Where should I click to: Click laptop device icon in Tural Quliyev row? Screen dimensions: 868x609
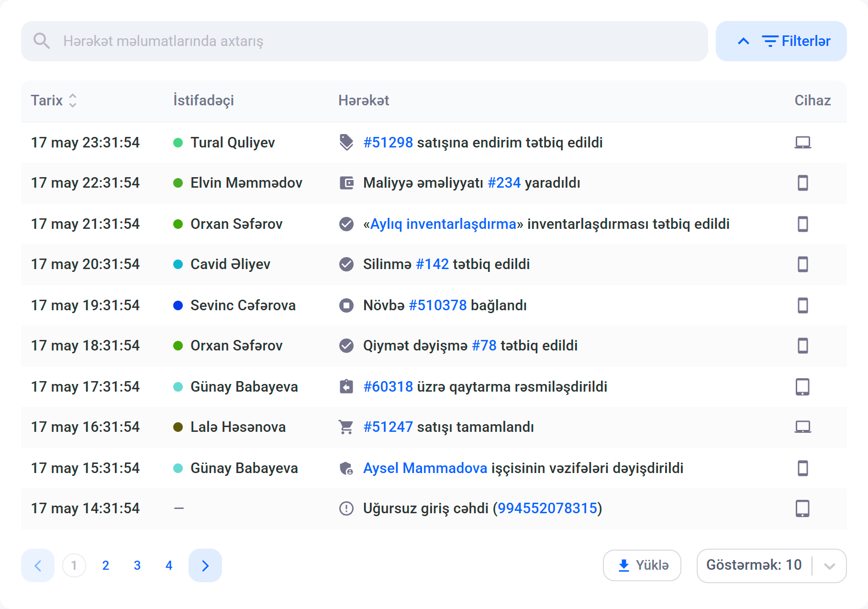point(803,143)
